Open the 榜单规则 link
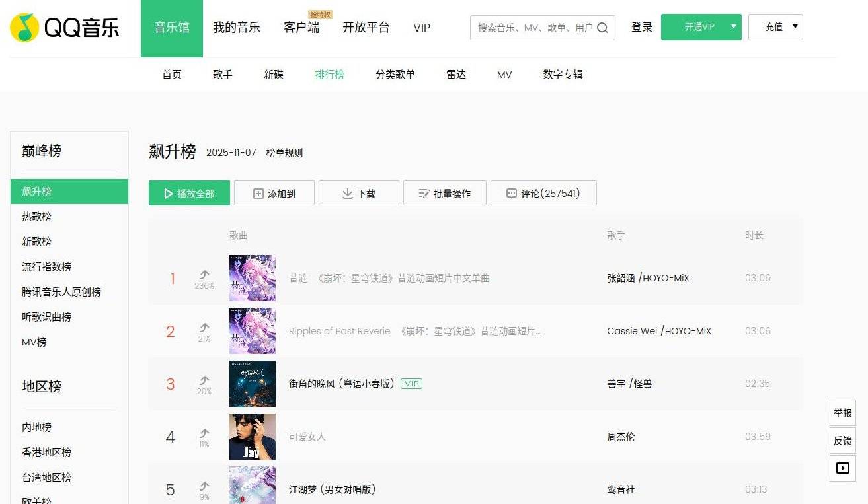The image size is (868, 504). click(x=284, y=153)
